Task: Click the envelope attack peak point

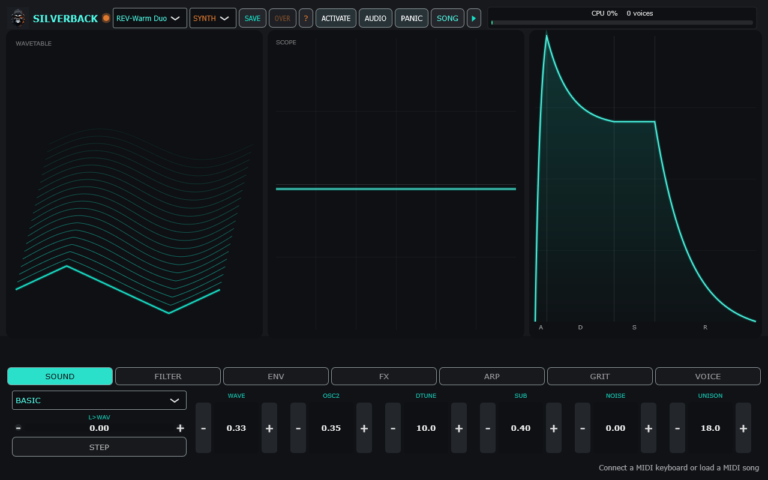Action: 547,35
